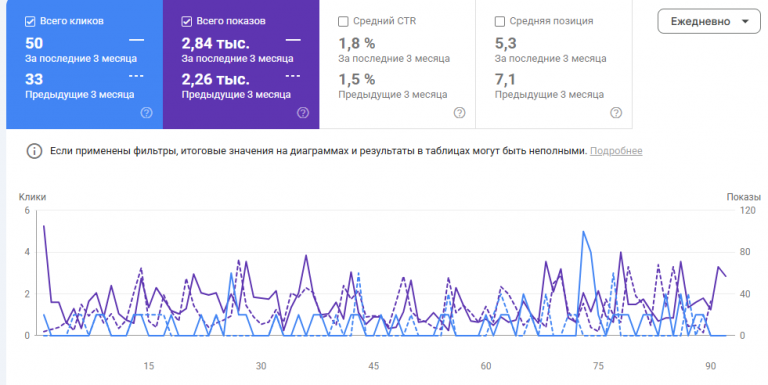Open help icon on average position card
The height and width of the screenshot is (385, 768).
[616, 113]
